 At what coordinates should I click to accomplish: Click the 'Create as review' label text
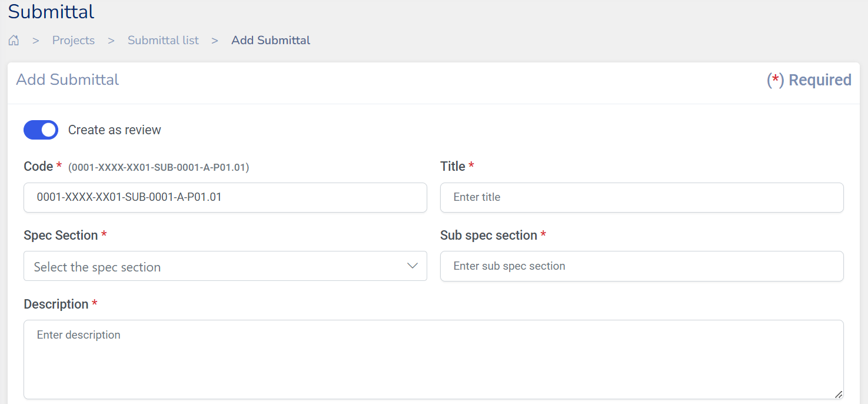(x=115, y=130)
